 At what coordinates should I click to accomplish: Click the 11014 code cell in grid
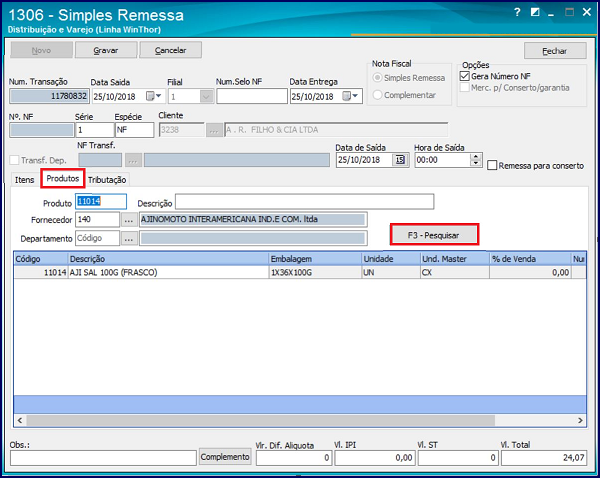click(41, 272)
